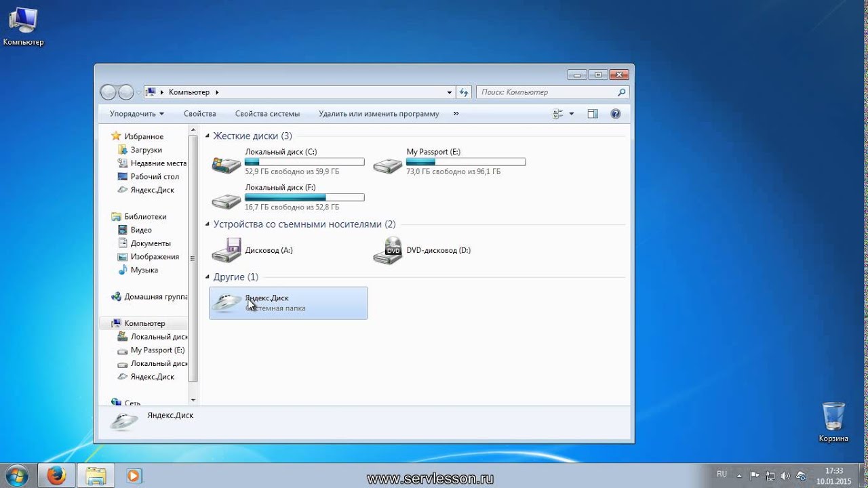The width and height of the screenshot is (868, 488).
Task: Select Яндекс.Диск flying saucer icon in Другие
Action: (x=226, y=302)
